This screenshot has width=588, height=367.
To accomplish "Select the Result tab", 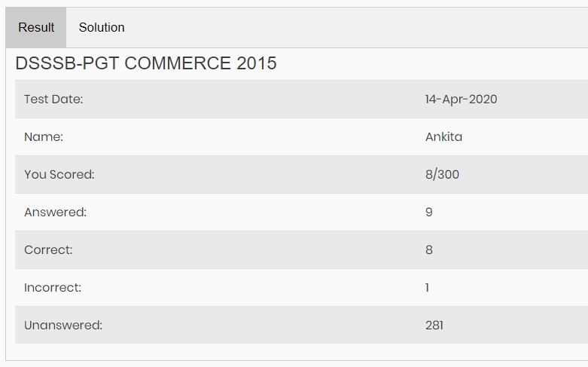I will (36, 27).
